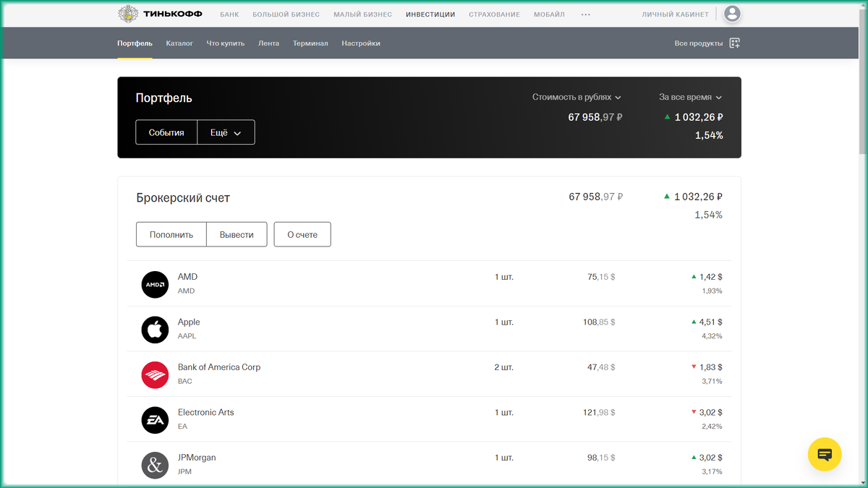Click the BAC ticker label
868x488 pixels.
click(185, 381)
